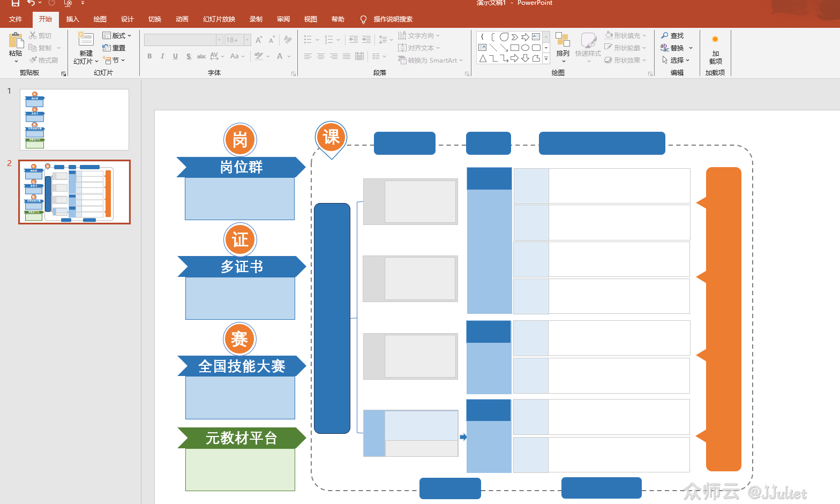Image resolution: width=840 pixels, height=504 pixels.
Task: Select the Rounded Rectangle shape in gallery
Action: [536, 48]
